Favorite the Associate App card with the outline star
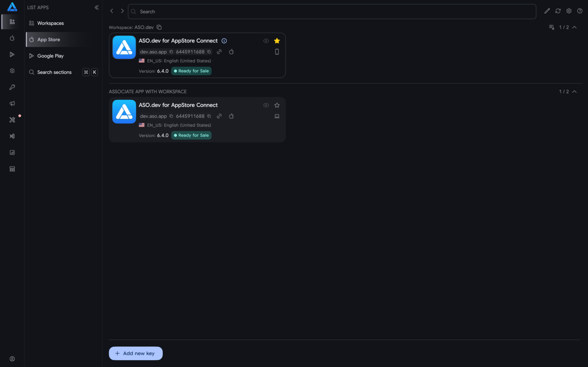This screenshot has height=367, width=588. 277,105
